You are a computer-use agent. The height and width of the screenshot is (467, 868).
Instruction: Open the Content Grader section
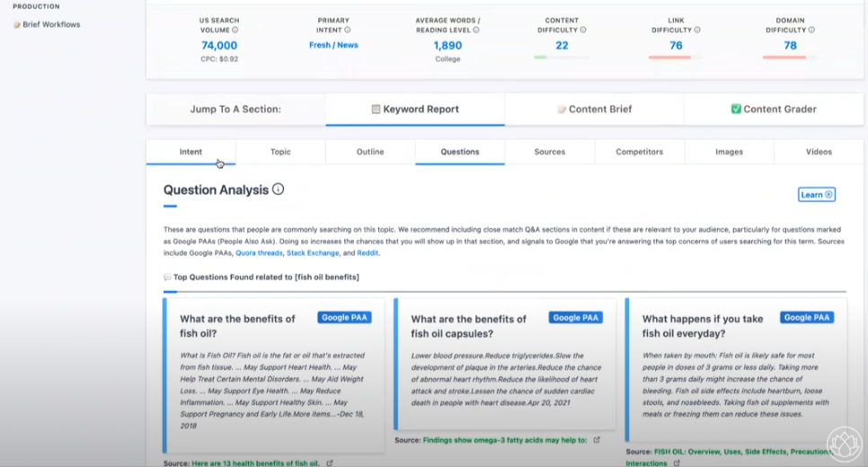(774, 109)
